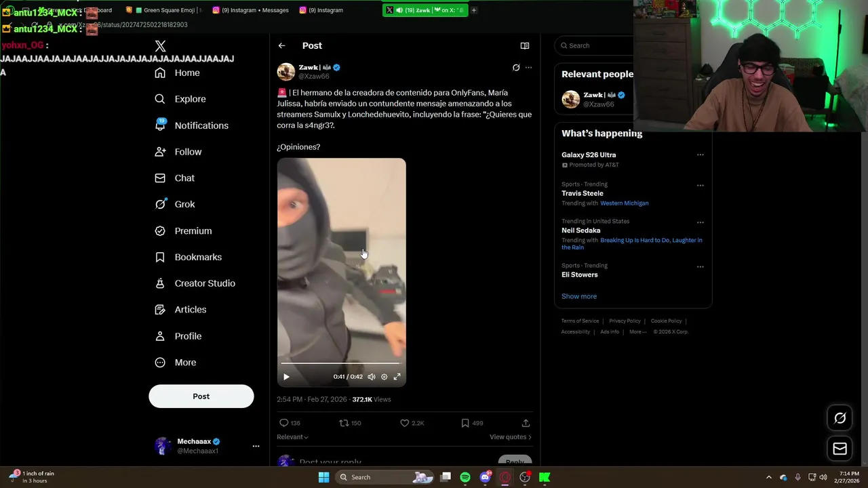Go to Home in X sidebar
The height and width of the screenshot is (488, 868).
[178, 73]
